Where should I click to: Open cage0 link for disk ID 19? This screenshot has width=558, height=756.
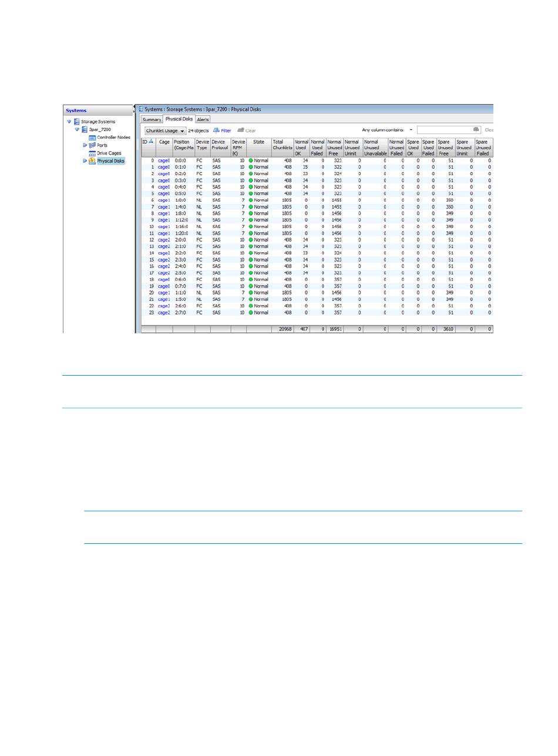(163, 286)
